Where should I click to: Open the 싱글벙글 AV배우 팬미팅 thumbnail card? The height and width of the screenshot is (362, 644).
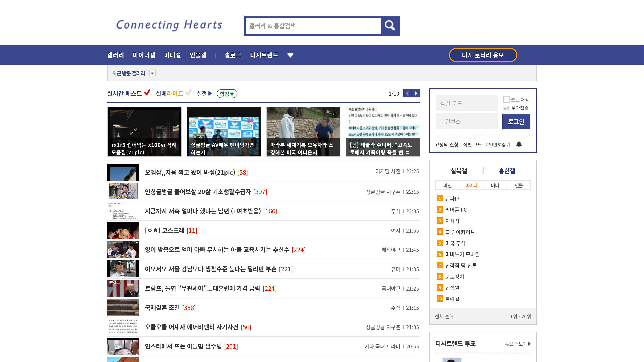click(224, 132)
